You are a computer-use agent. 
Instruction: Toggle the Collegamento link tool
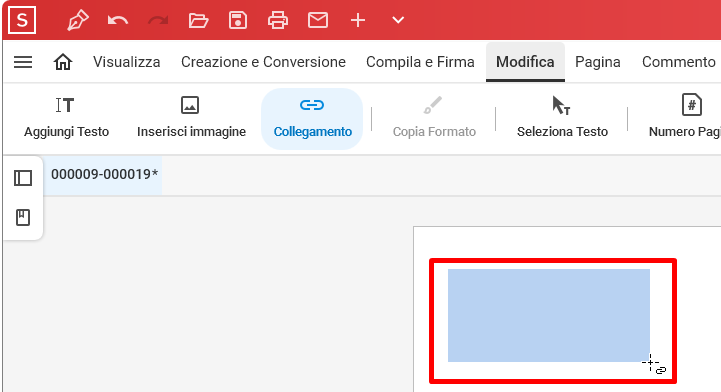[x=312, y=119]
